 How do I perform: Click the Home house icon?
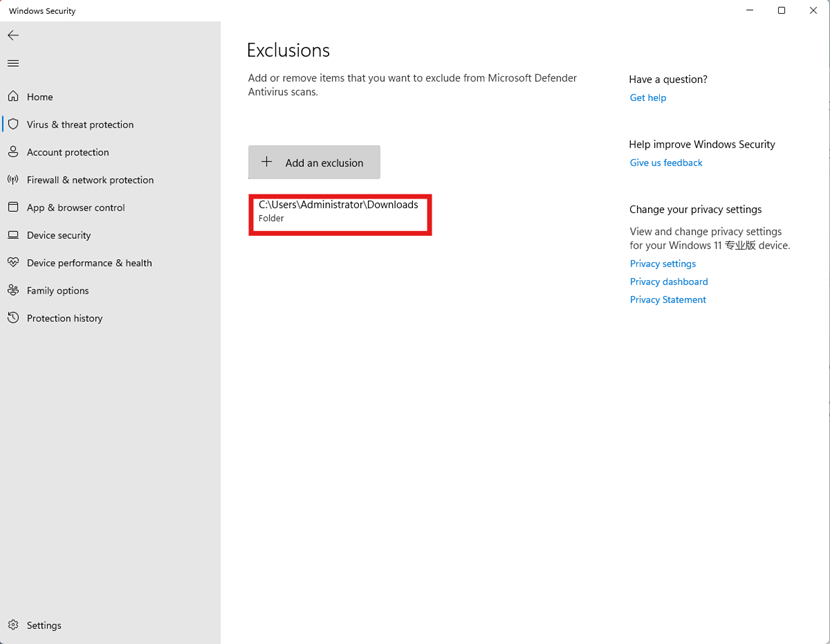[x=13, y=96]
